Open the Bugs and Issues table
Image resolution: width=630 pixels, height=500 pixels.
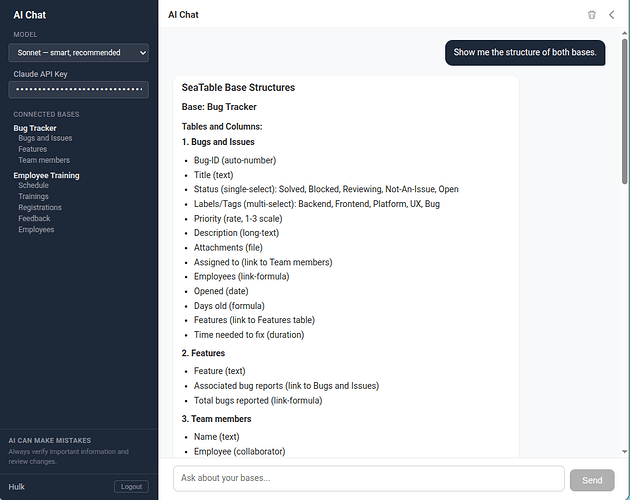point(45,138)
